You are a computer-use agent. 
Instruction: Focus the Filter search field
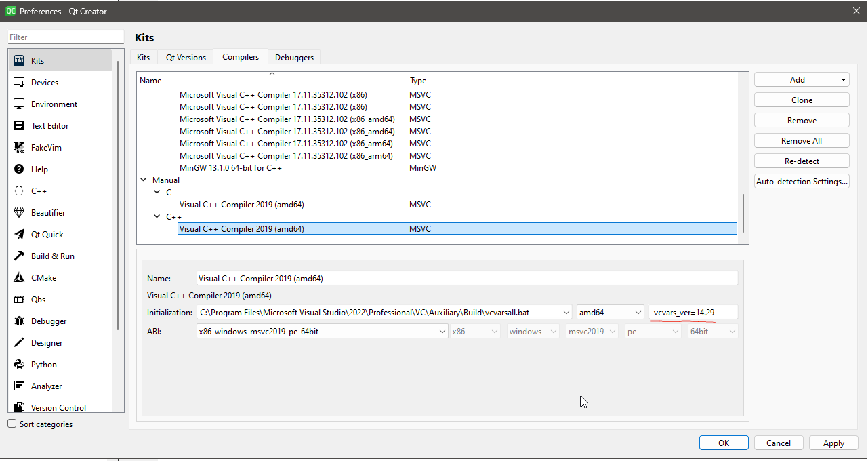click(x=66, y=37)
